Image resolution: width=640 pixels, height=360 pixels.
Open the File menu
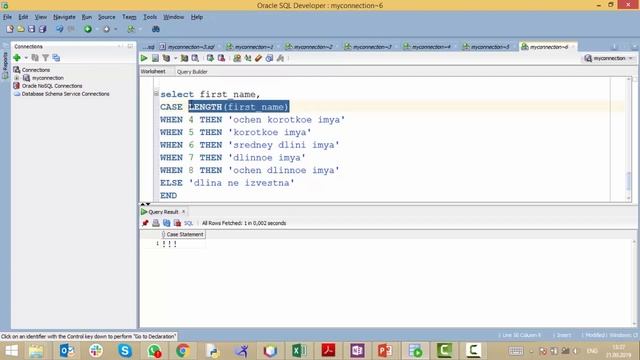click(7, 17)
